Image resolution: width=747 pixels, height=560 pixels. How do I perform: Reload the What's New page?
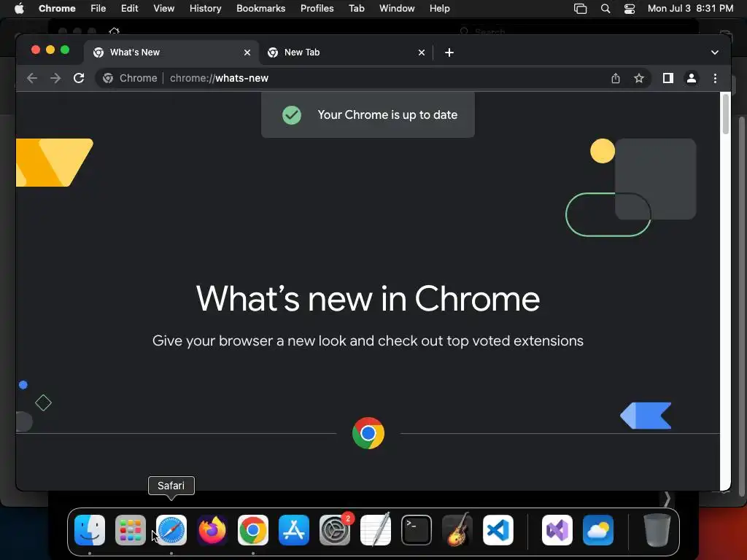(x=79, y=78)
